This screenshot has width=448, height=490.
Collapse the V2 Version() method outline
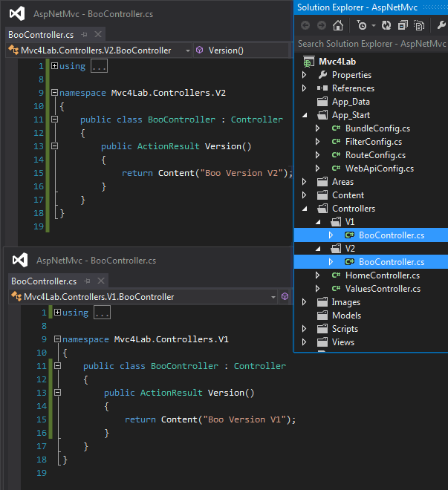[x=54, y=146]
